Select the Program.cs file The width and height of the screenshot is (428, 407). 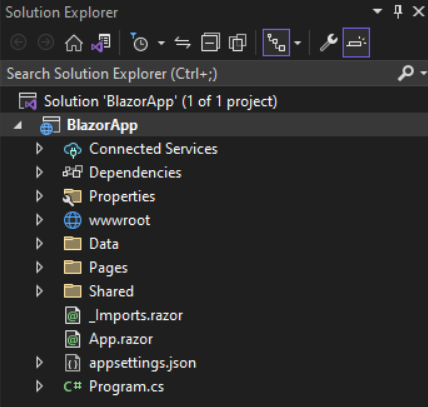126,387
